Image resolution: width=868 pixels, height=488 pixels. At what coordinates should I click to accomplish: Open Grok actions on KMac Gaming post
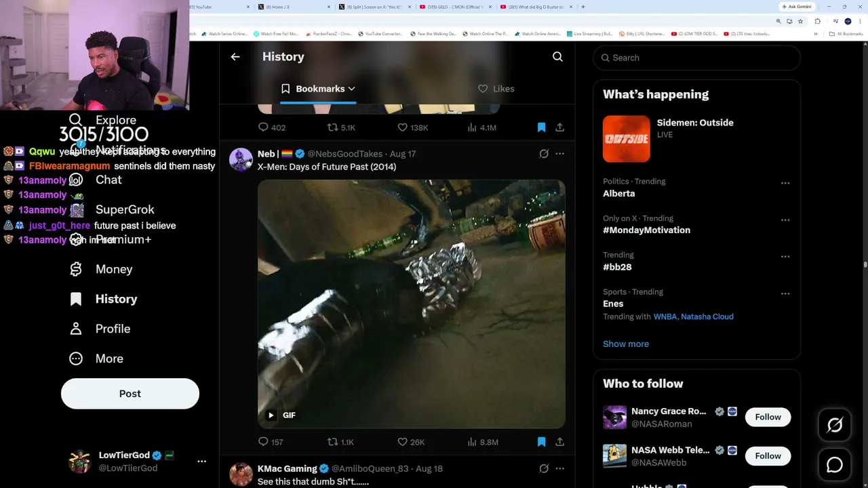click(544, 468)
